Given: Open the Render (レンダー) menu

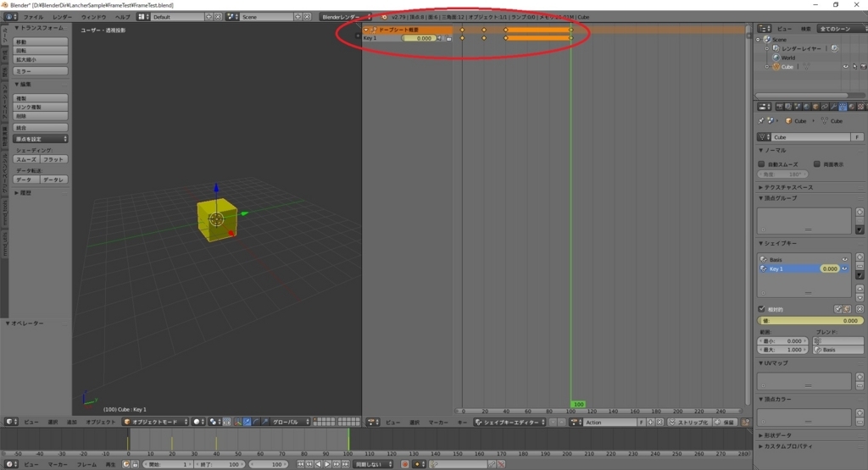Looking at the screenshot, I should point(62,17).
